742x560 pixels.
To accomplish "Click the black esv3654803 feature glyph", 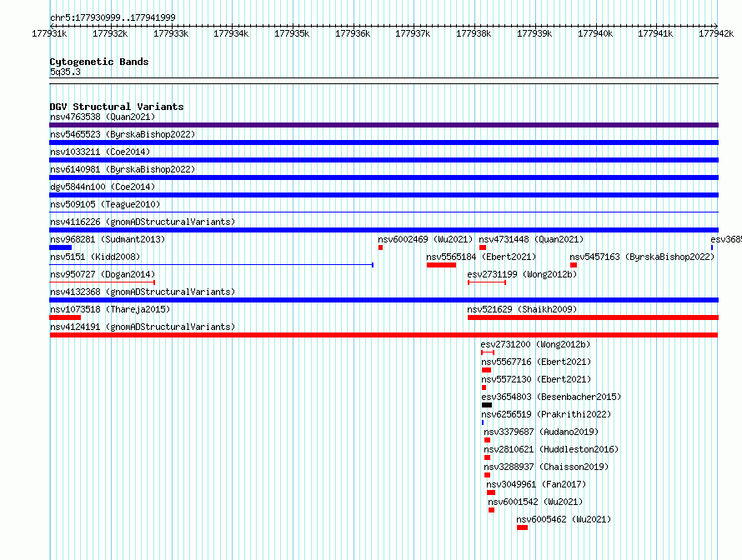I will (x=486, y=405).
